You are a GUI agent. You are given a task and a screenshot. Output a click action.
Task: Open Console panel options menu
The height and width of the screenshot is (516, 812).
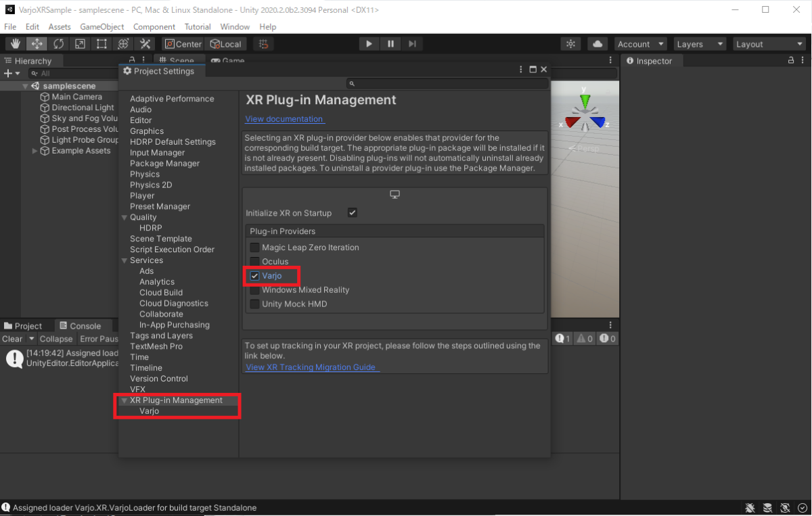click(x=610, y=325)
